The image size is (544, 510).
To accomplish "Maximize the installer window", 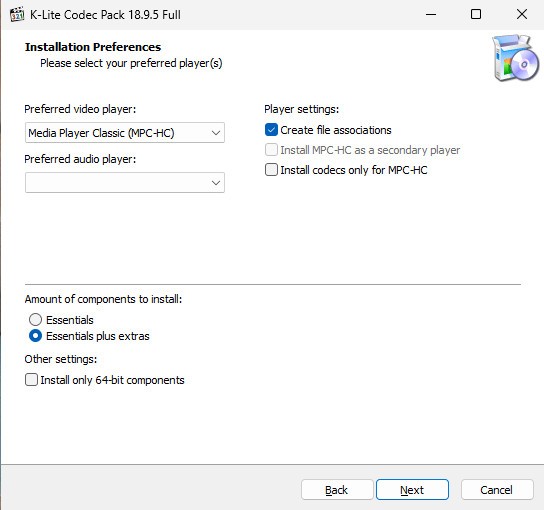I will [476, 15].
